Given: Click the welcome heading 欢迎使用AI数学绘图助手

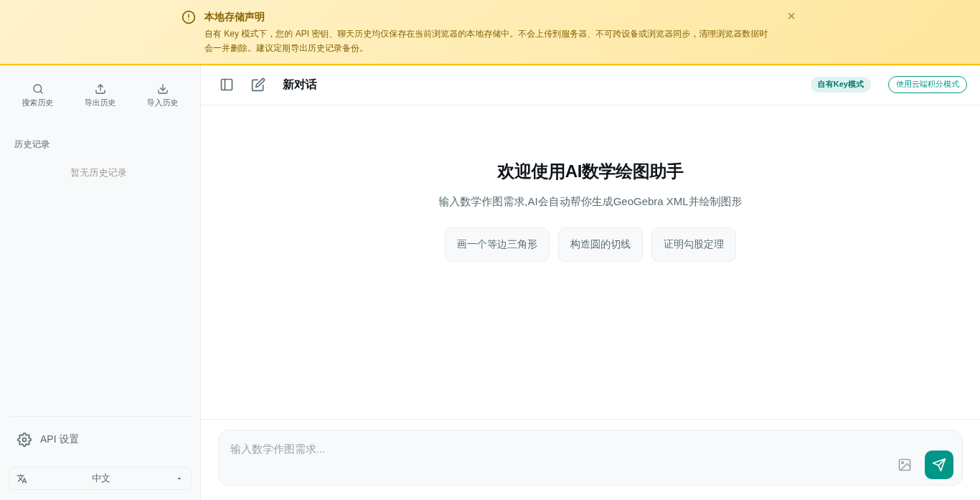Looking at the screenshot, I should (x=590, y=171).
